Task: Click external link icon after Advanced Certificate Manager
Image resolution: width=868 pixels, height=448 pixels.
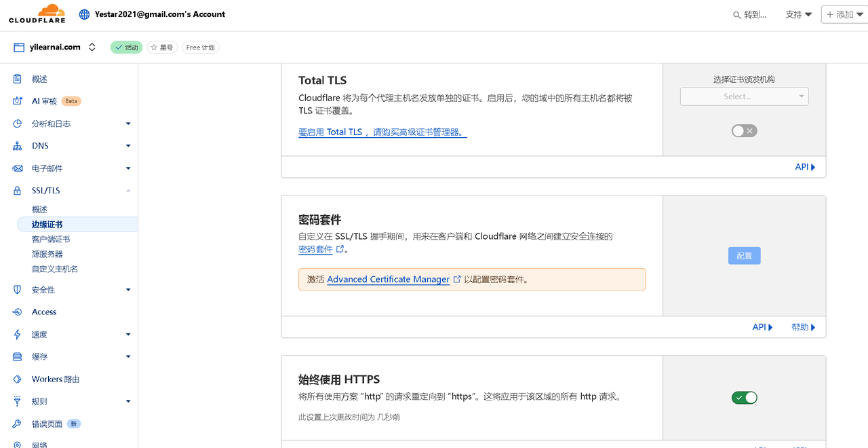Action: pyautogui.click(x=457, y=279)
